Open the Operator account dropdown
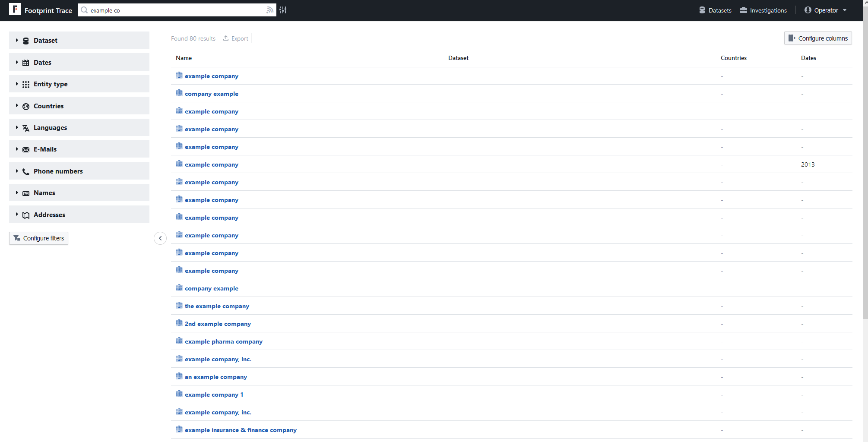868x442 pixels. [x=825, y=10]
